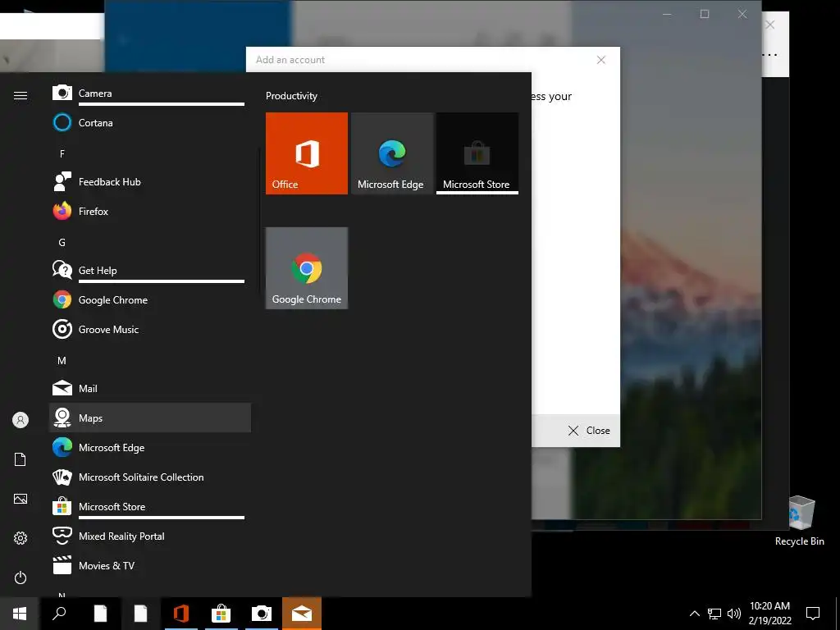Screen dimensions: 840x630
Task: Launch Maps app
Action: tap(150, 418)
